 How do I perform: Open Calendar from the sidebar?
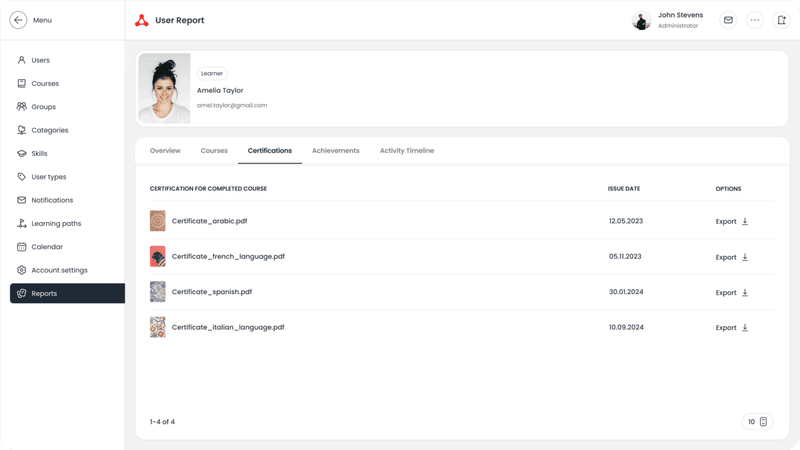tap(47, 247)
